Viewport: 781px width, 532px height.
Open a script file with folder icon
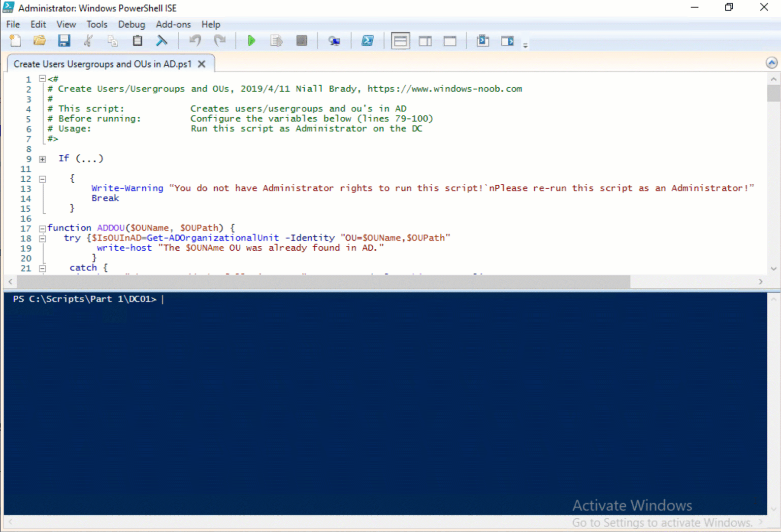pyautogui.click(x=39, y=41)
